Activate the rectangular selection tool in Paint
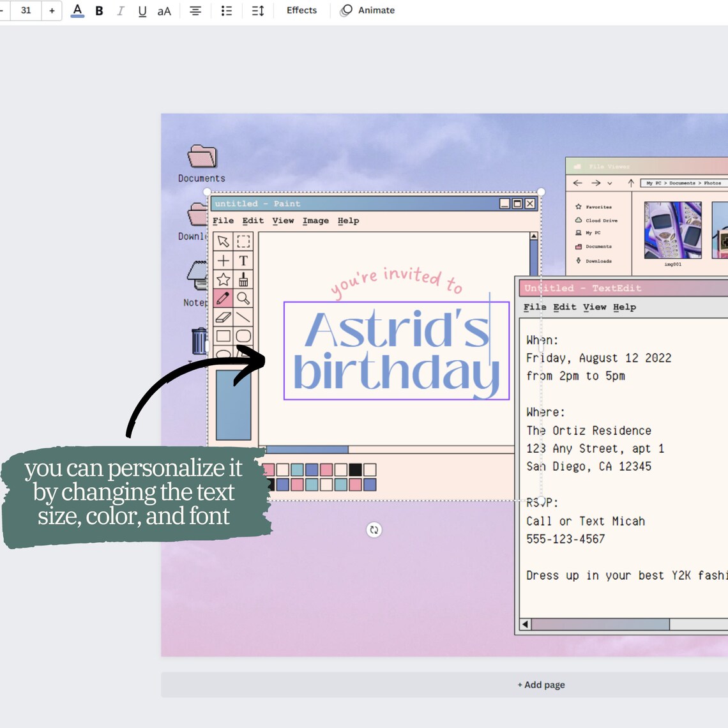728x728 pixels. (243, 241)
